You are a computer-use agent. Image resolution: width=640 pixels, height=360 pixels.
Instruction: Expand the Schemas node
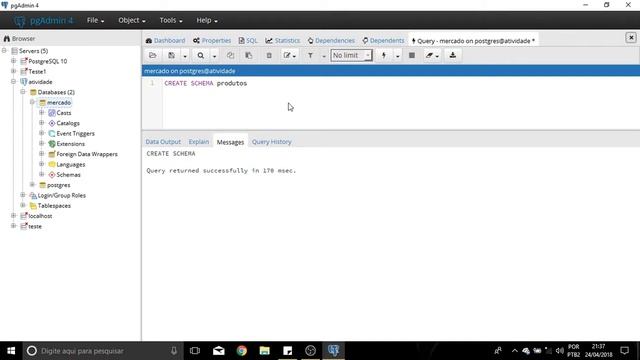click(42, 174)
